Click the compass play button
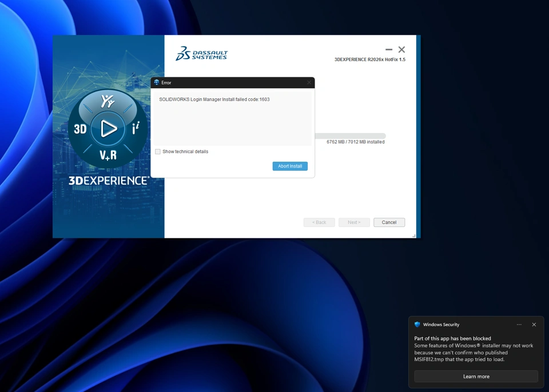The image size is (549, 392). 108,129
